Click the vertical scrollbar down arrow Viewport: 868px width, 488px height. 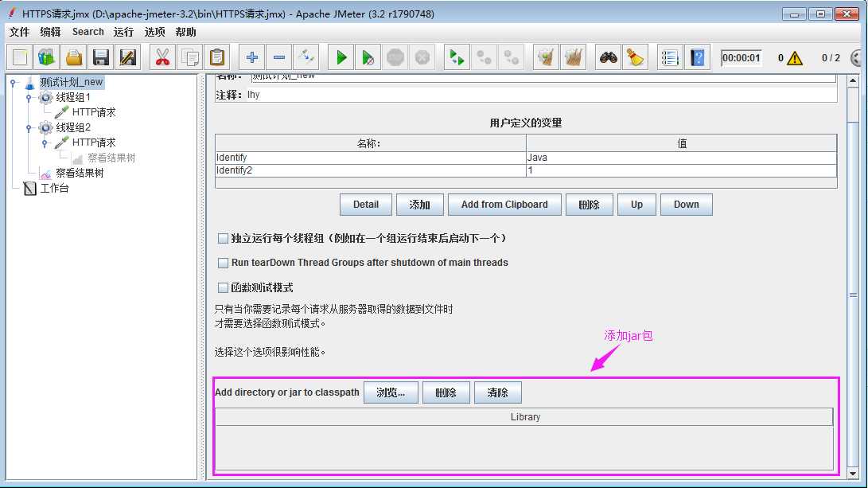pyautogui.click(x=853, y=474)
